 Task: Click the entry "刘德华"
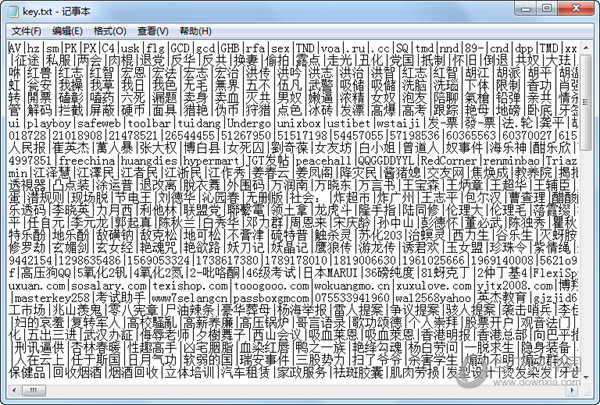[x=177, y=198]
